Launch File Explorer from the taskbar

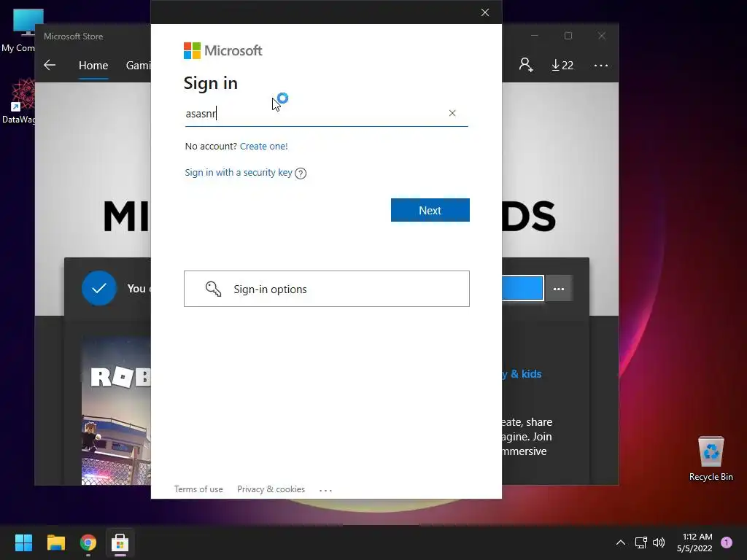(55, 542)
